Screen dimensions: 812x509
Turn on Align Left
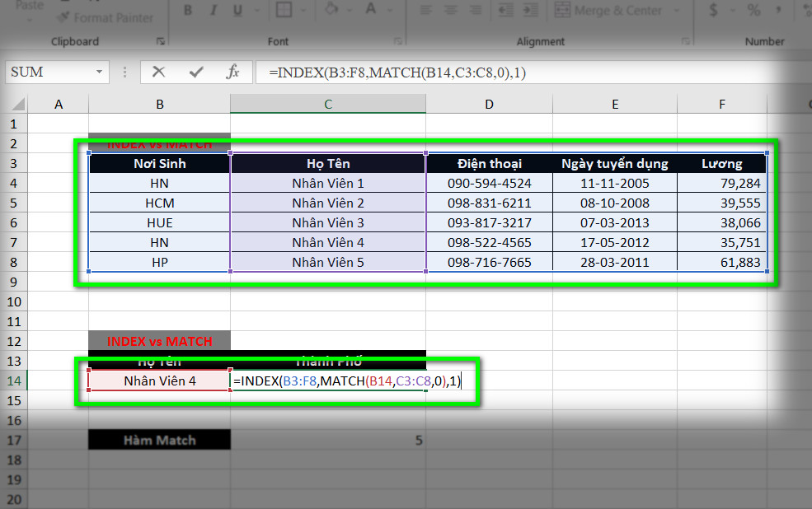(425, 11)
